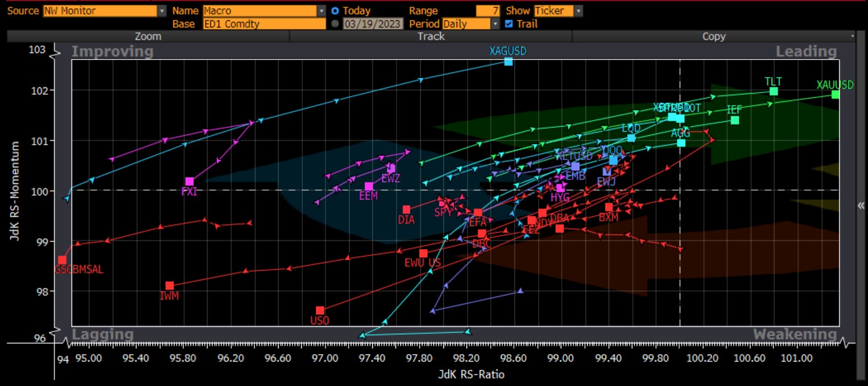Select the HYG magenta square marker
The image size is (868, 386).
click(561, 188)
